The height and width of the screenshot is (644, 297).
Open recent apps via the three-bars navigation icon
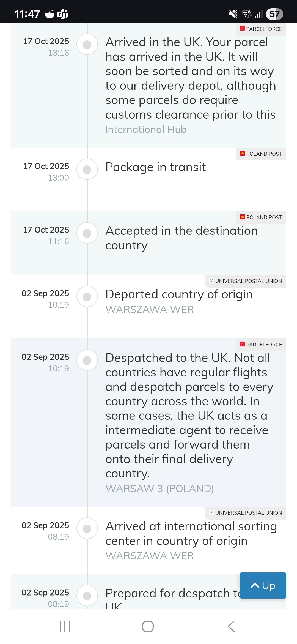pyautogui.click(x=65, y=626)
